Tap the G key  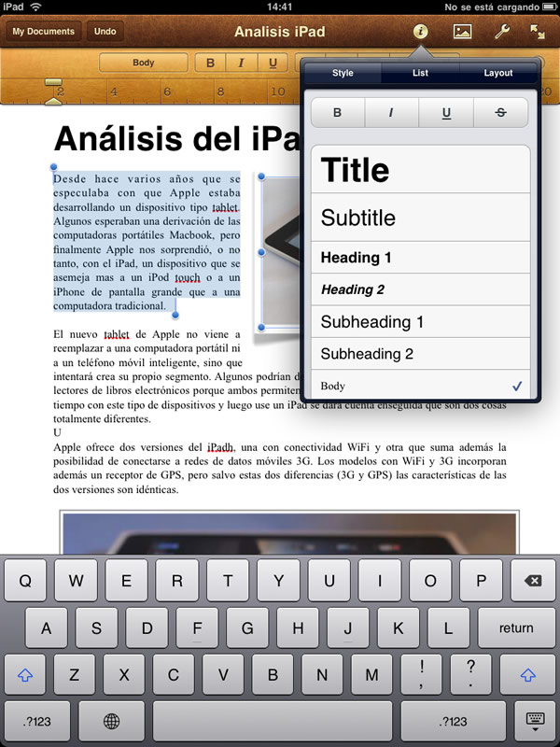(x=247, y=627)
